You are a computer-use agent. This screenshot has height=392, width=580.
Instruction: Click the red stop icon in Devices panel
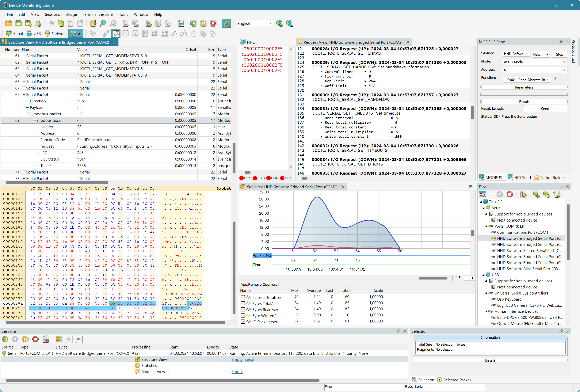(510, 194)
